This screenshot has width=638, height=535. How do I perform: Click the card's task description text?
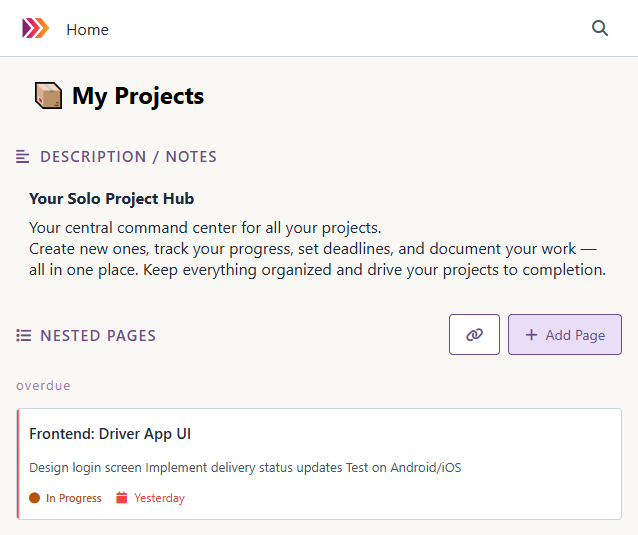coord(245,467)
